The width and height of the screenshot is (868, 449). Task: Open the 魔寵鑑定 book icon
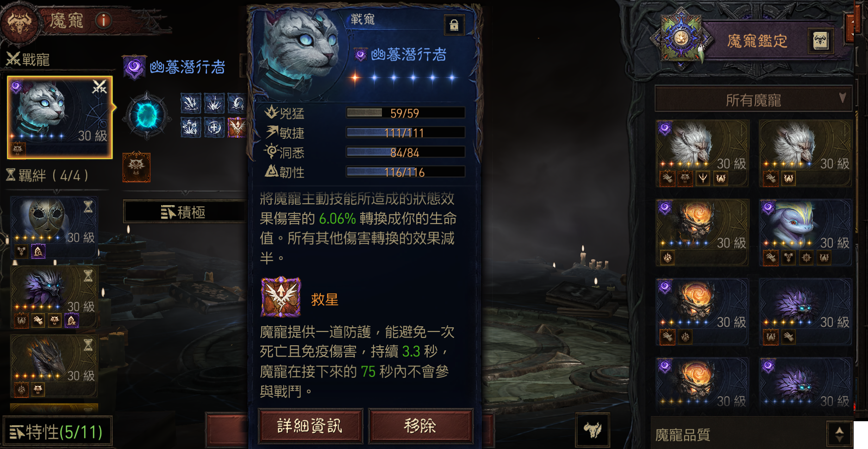tap(820, 41)
